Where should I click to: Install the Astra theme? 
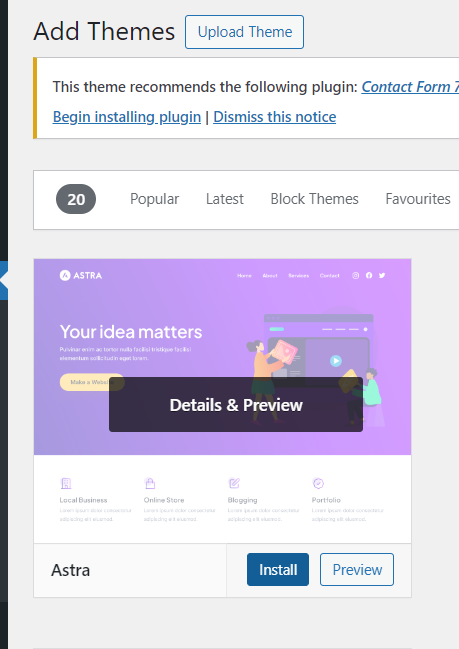[278, 570]
